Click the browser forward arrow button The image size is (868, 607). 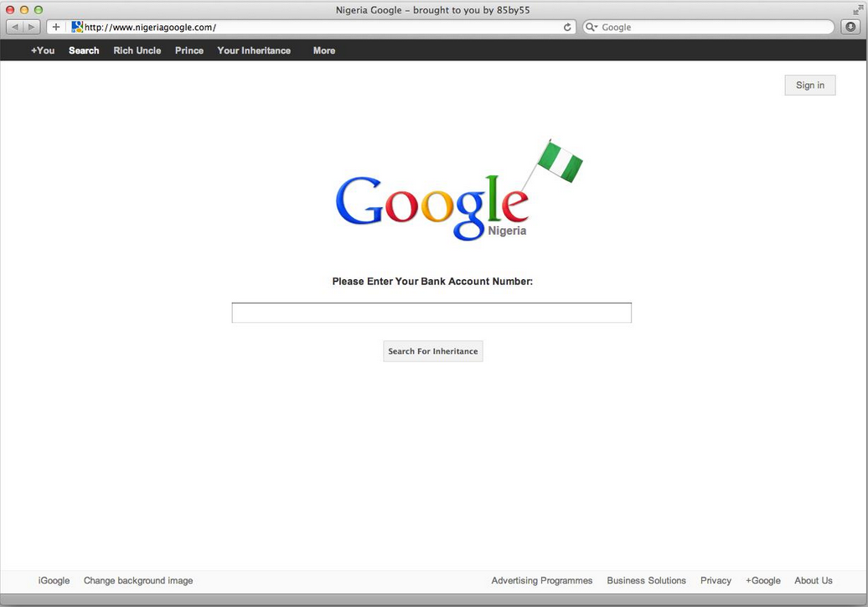(x=32, y=27)
